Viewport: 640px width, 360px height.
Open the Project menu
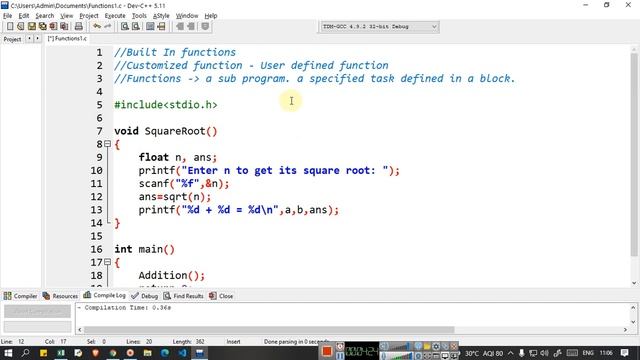coord(89,16)
